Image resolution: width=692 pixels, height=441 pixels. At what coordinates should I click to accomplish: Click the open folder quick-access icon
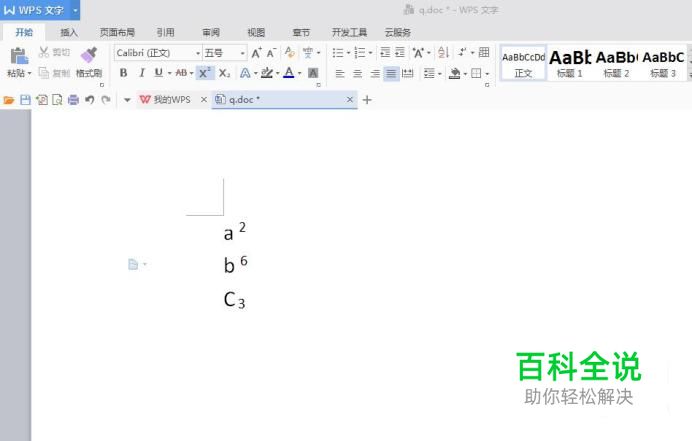point(8,100)
